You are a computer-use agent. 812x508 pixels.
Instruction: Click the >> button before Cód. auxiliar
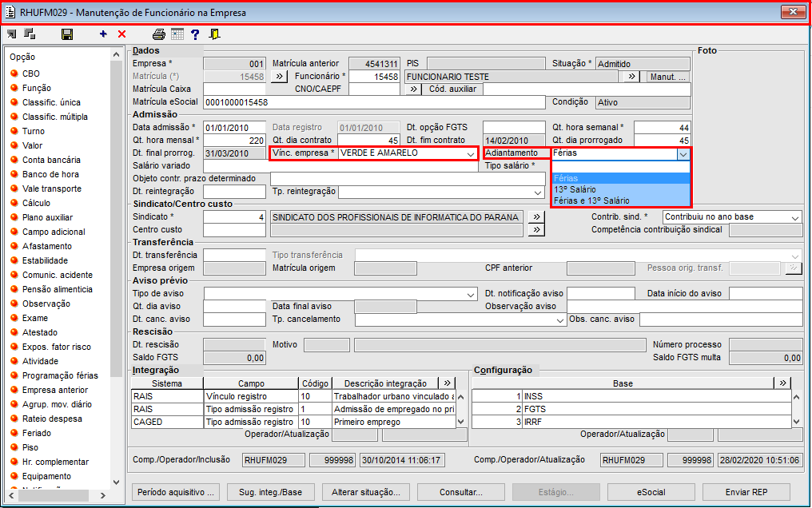point(413,89)
